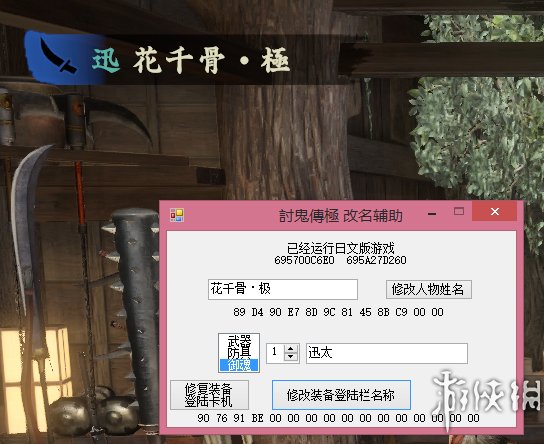Click the blue sword weapon icon
Image resolution: width=544 pixels, height=444 pixels.
58,56
